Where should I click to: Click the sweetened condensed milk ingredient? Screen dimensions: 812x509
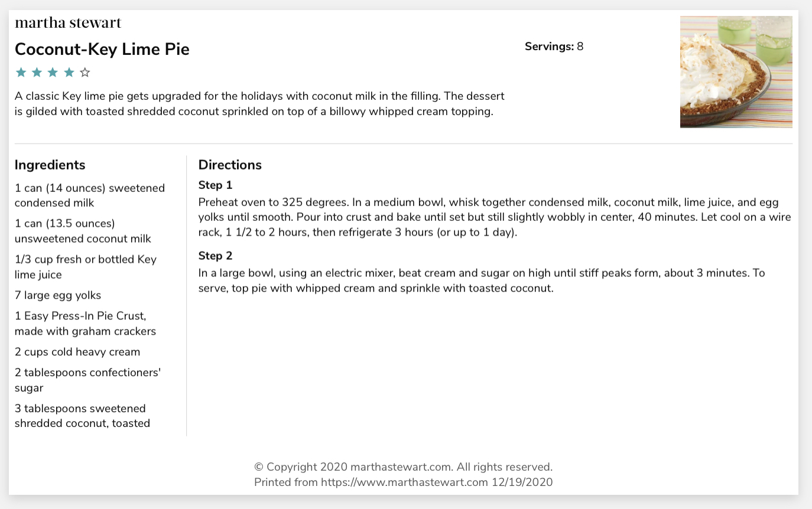coord(90,195)
